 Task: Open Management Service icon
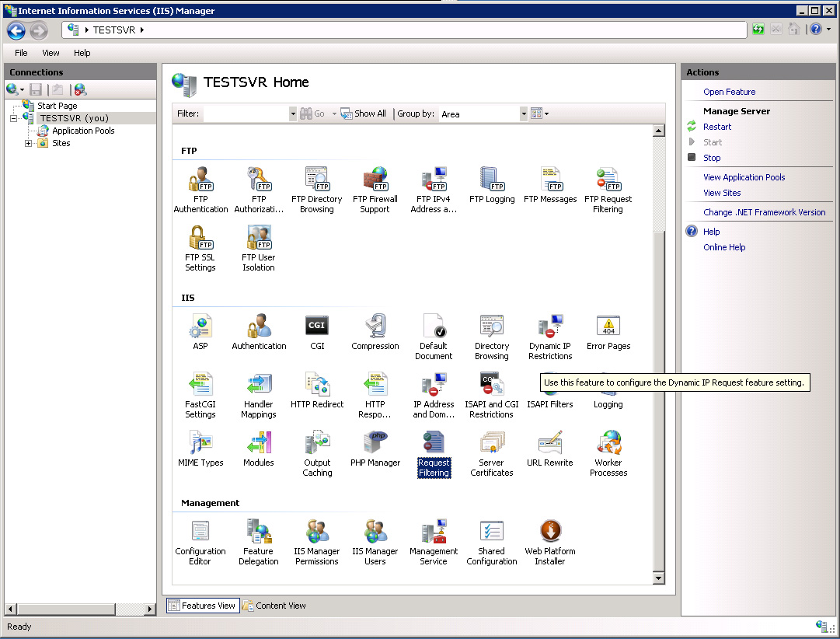(434, 542)
